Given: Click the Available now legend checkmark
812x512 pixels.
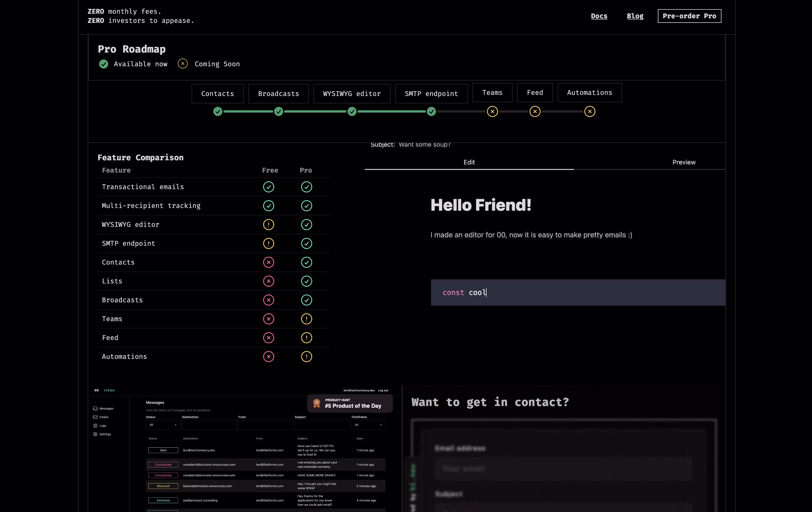Looking at the screenshot, I should pyautogui.click(x=104, y=64).
